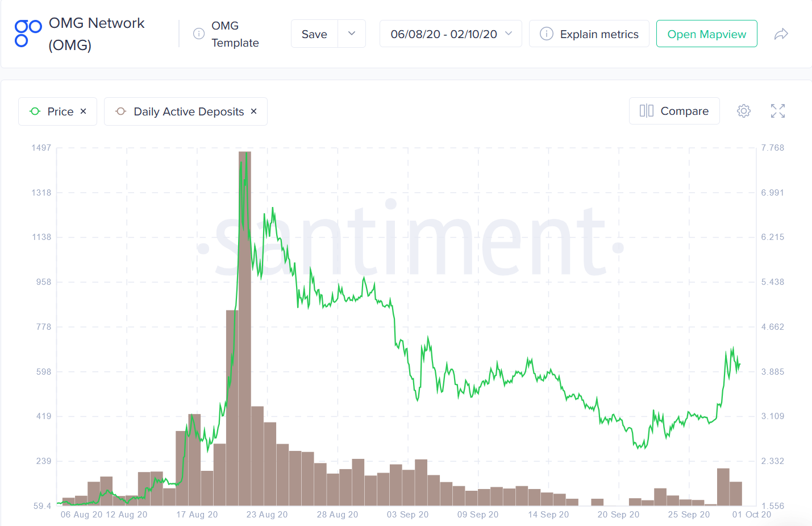
Task: Click the Explain metrics info icon
Action: click(x=547, y=34)
